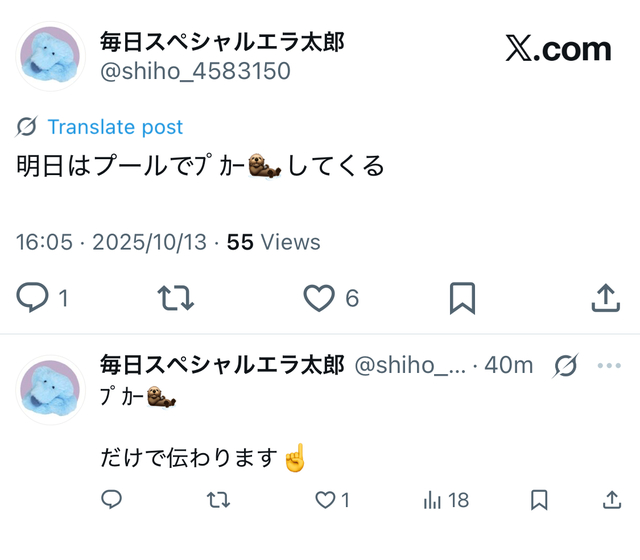Viewport: 640px width, 560px height.
Task: Repost the second post
Action: point(218,500)
